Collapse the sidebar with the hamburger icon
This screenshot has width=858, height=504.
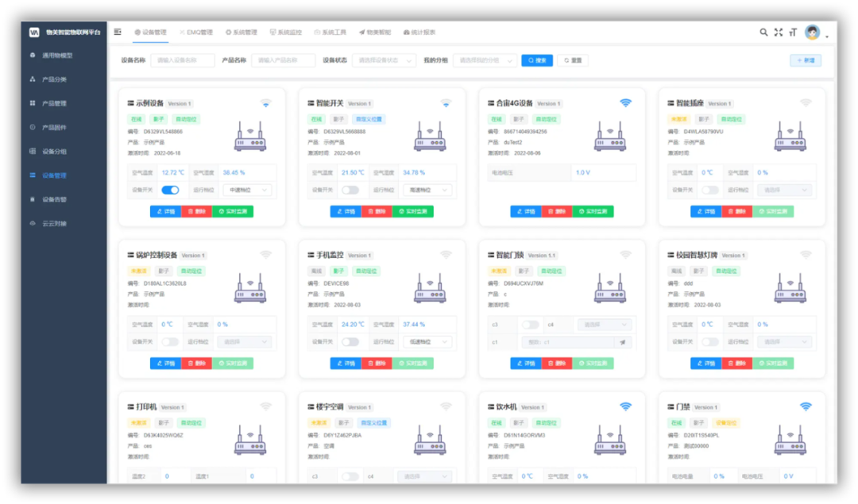[x=118, y=33]
